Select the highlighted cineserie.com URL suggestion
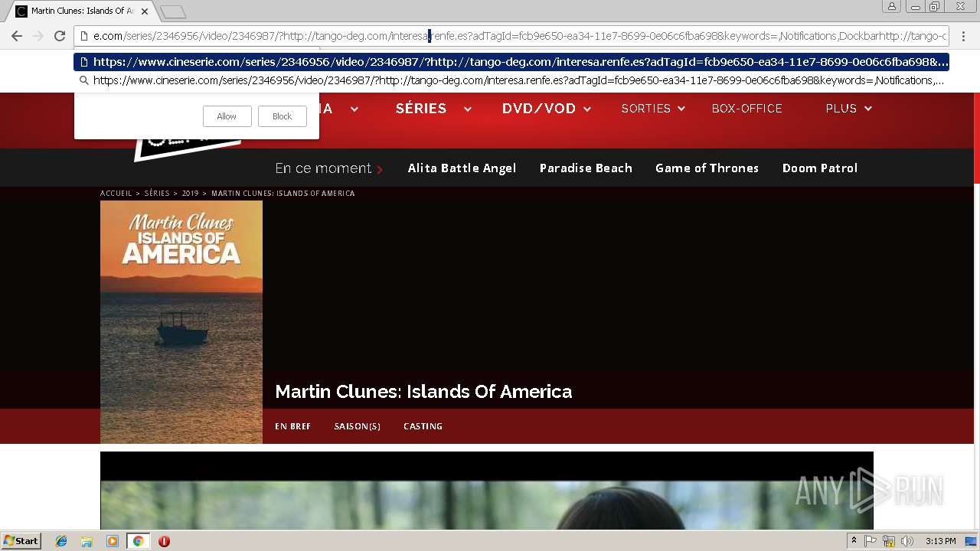The image size is (980, 551). [x=511, y=62]
